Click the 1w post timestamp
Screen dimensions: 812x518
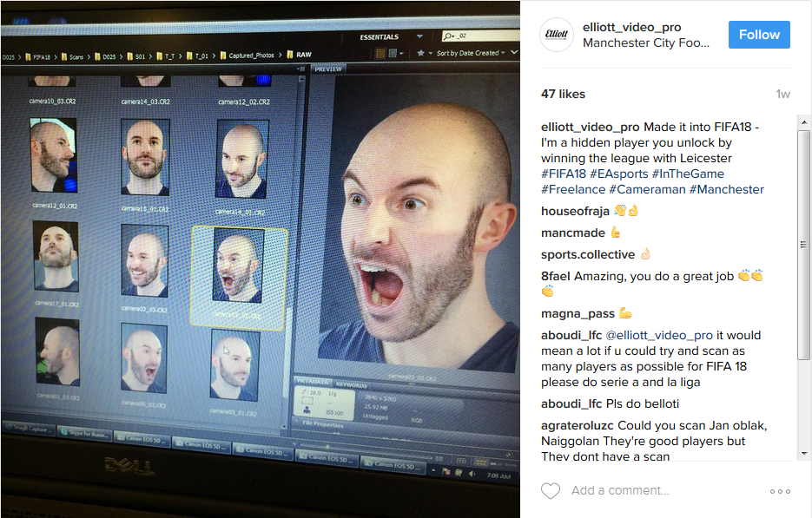tap(782, 94)
